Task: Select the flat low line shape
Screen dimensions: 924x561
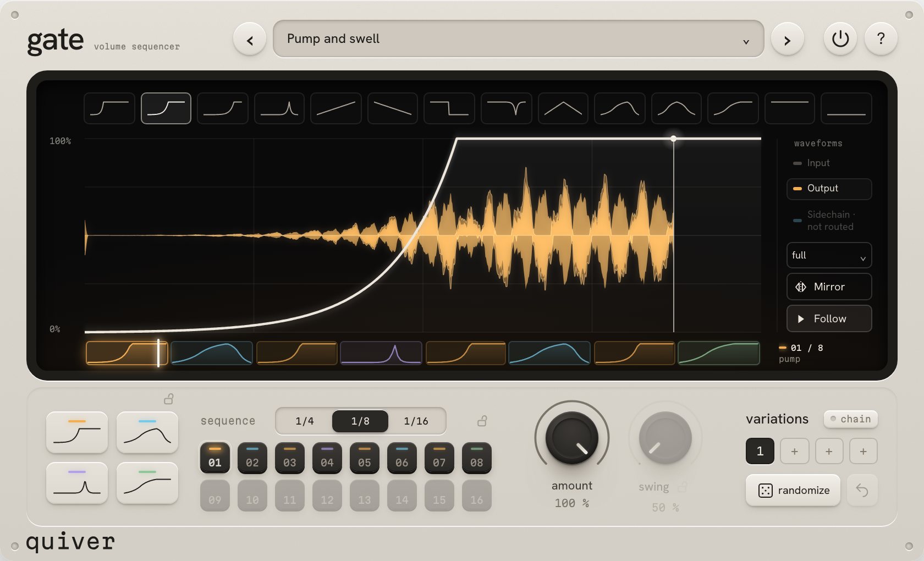Action: point(846,108)
